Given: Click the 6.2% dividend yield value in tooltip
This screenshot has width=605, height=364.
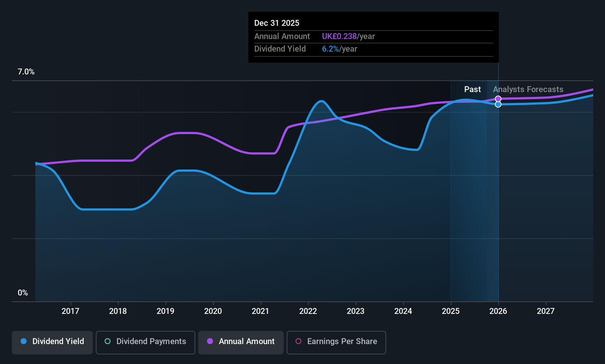Looking at the screenshot, I should click(331, 49).
